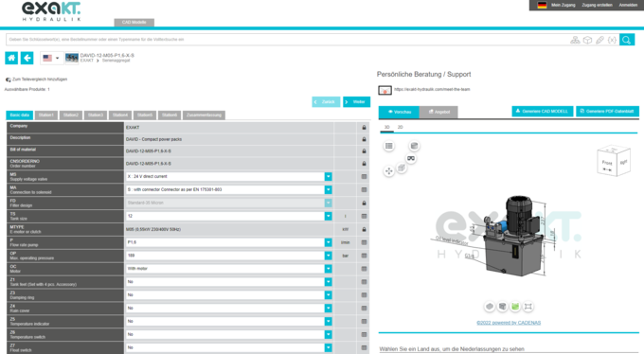644x354 pixels.
Task: Click Generiere CAD MODELL button
Action: 542,112
